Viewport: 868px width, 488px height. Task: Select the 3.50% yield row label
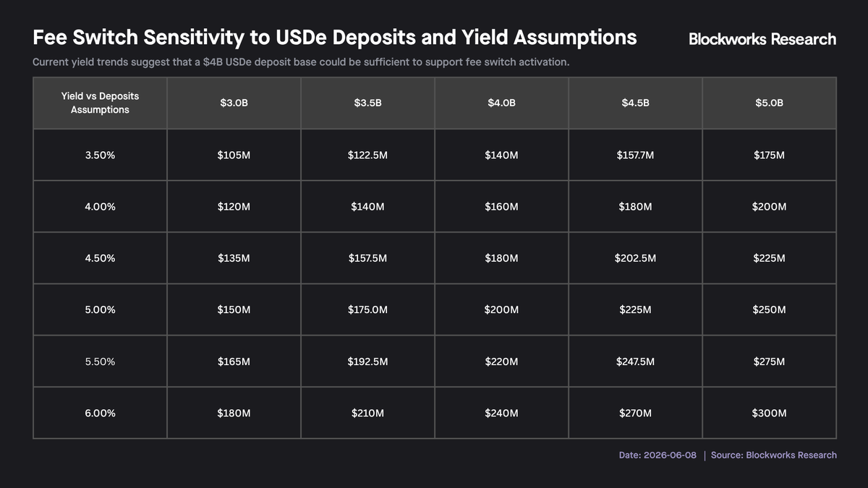click(100, 155)
